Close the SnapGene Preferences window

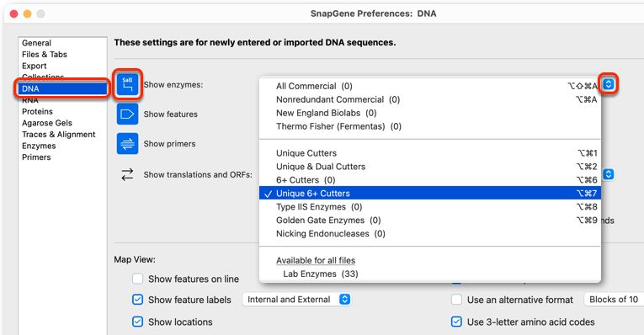[x=13, y=13]
